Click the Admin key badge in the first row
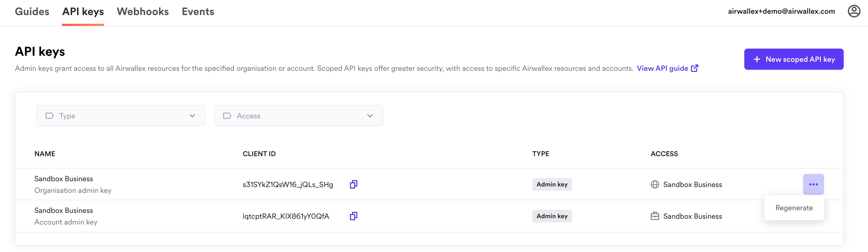This screenshot has height=252, width=868. 552,184
